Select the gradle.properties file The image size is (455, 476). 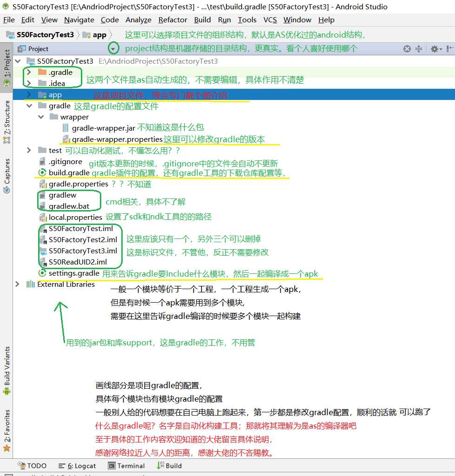79,184
